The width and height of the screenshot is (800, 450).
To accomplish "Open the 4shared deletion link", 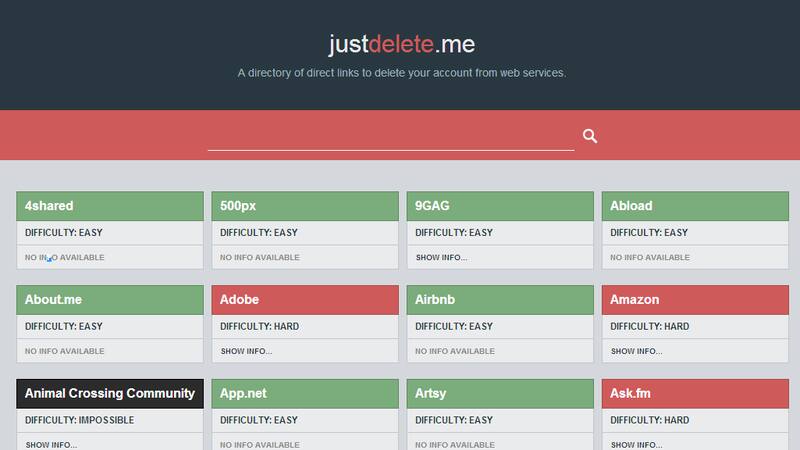I will (109, 206).
